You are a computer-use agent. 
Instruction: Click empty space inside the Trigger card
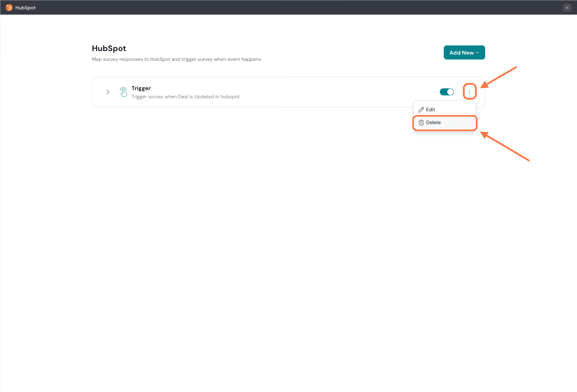(x=332, y=92)
